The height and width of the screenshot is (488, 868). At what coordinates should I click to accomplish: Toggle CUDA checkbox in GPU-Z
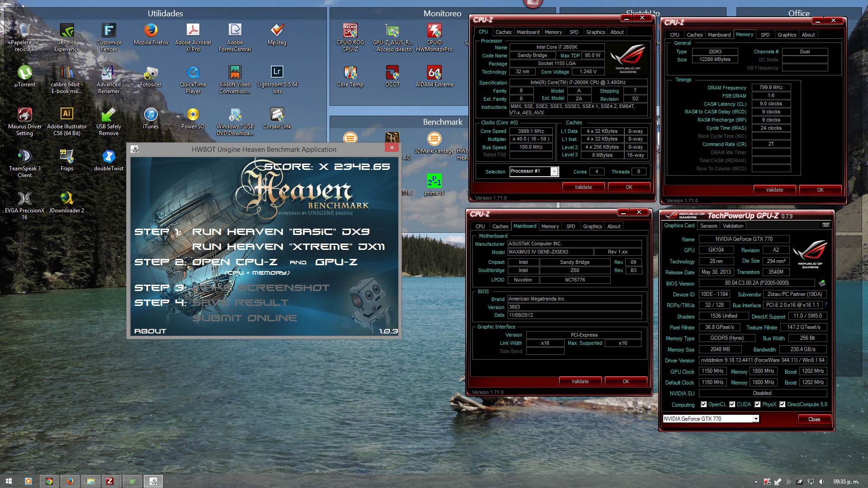tap(732, 404)
